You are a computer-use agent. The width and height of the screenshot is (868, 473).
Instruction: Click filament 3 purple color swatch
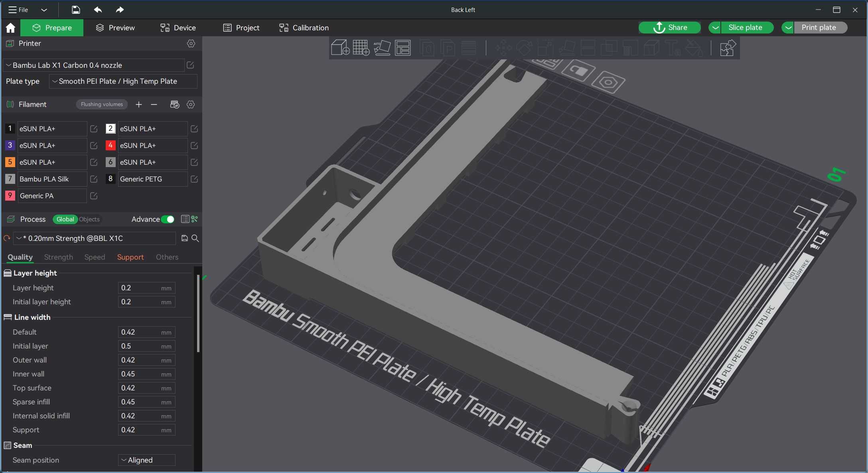tap(10, 145)
